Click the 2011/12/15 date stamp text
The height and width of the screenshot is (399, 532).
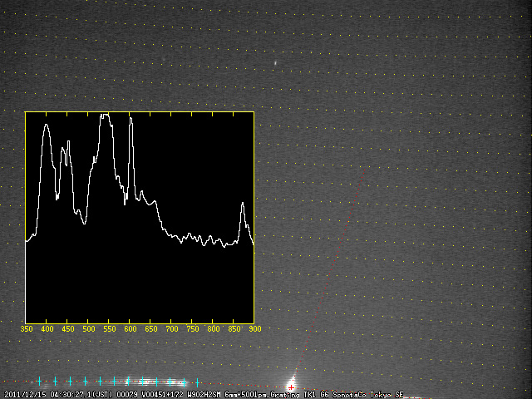click(23, 394)
